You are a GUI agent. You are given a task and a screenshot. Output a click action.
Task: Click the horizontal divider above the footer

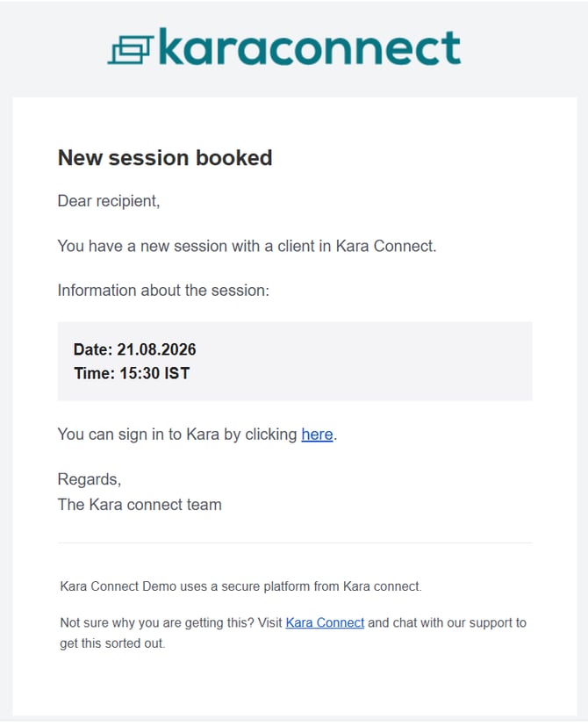click(295, 543)
